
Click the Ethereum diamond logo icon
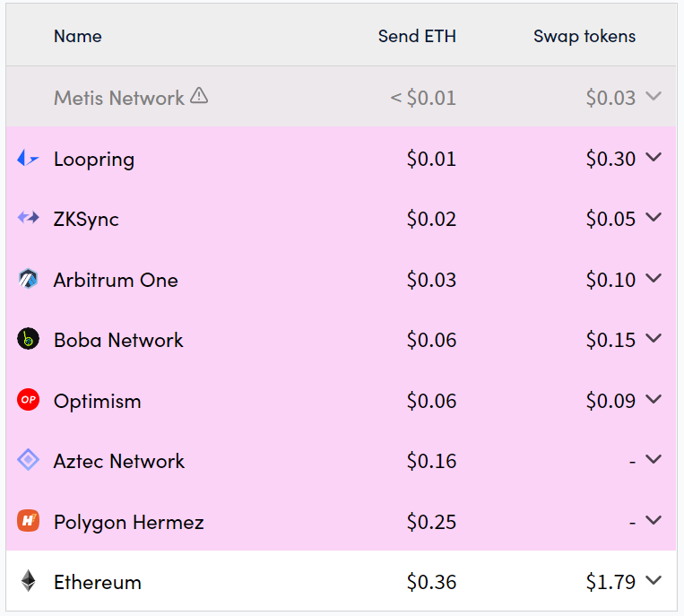pos(28,582)
